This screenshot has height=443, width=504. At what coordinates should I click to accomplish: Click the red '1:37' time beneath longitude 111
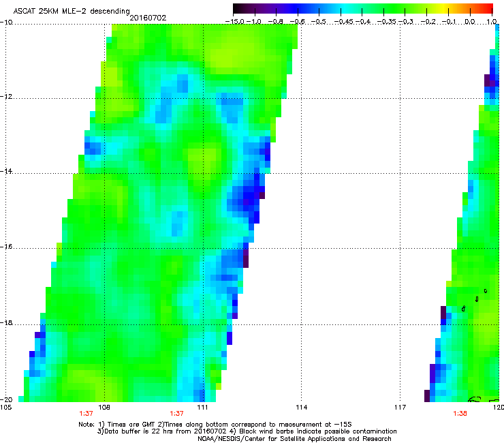pos(176,414)
